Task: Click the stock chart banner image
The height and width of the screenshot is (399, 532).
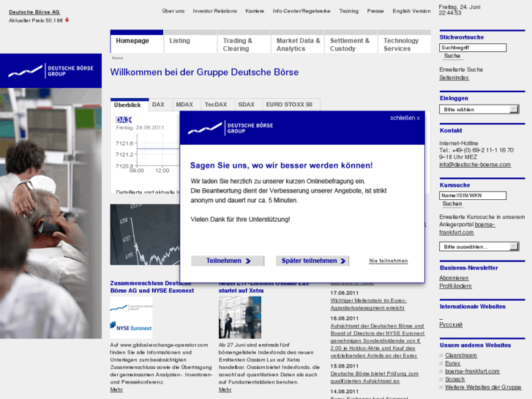Action: click(145, 234)
